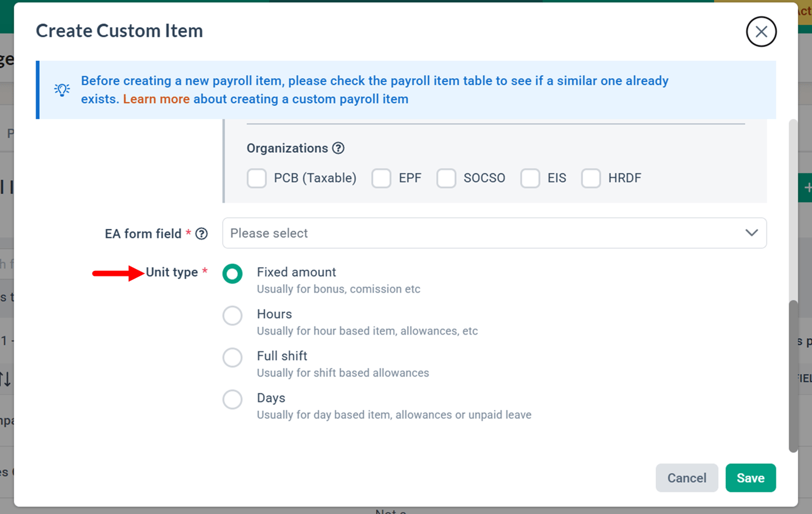The image size is (812, 514).
Task: Check the SOCSO organization box
Action: (x=446, y=178)
